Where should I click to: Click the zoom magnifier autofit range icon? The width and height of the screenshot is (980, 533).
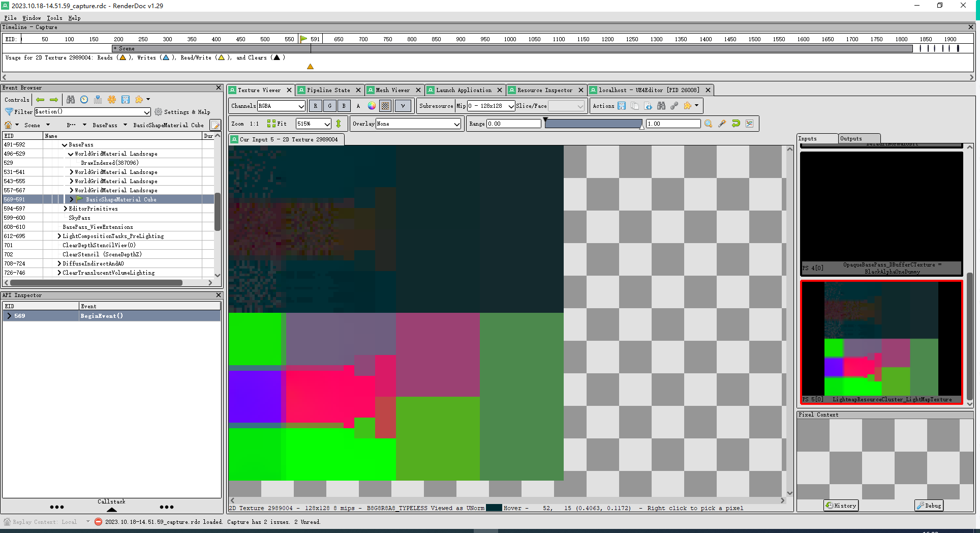[708, 124]
